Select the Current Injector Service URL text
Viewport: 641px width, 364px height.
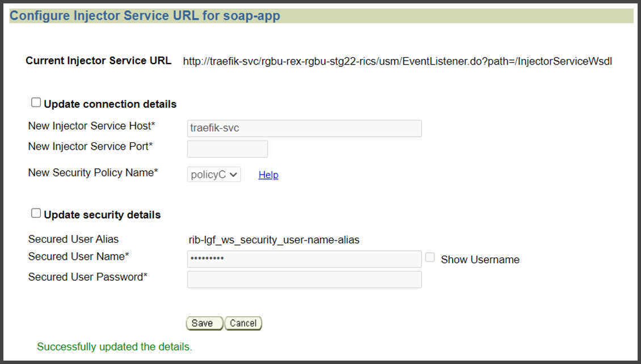[397, 61]
